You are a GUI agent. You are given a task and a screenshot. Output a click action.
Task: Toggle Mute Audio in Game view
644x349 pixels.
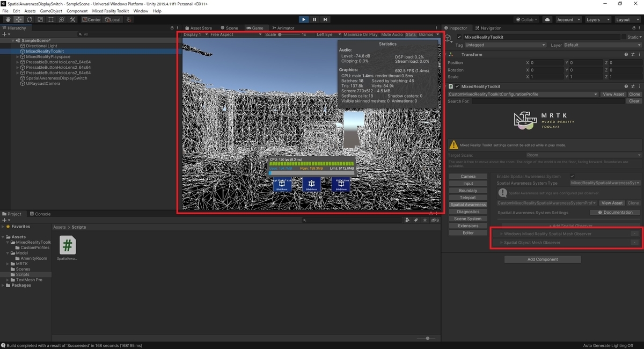click(392, 34)
